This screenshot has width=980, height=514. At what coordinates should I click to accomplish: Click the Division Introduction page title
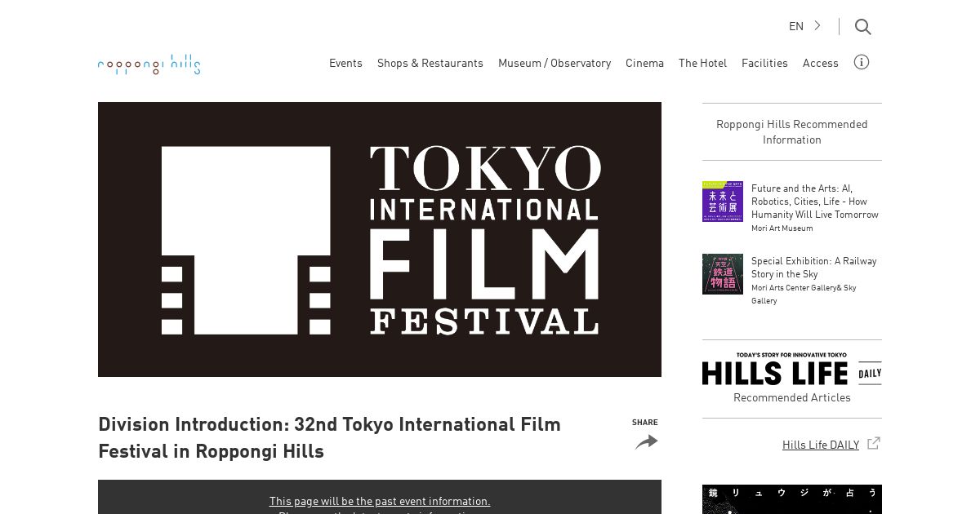click(329, 438)
